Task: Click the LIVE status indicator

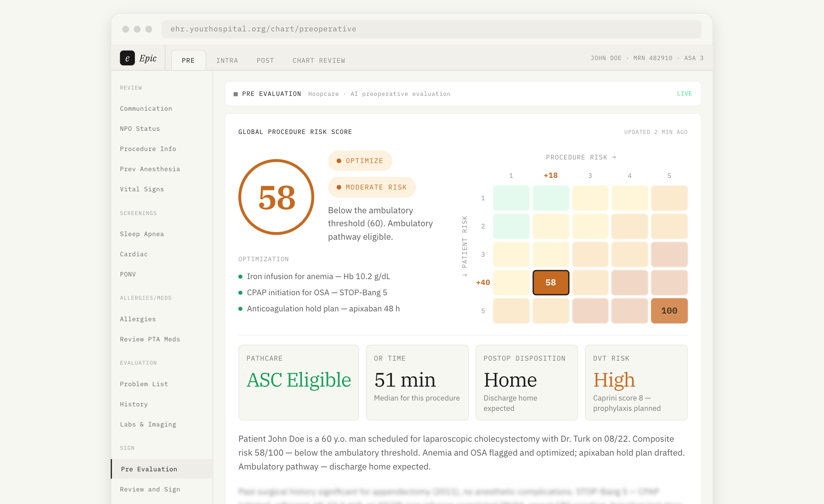Action: (x=684, y=94)
